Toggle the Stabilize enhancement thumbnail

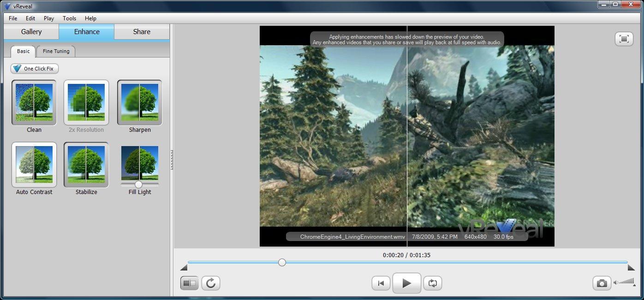86,165
